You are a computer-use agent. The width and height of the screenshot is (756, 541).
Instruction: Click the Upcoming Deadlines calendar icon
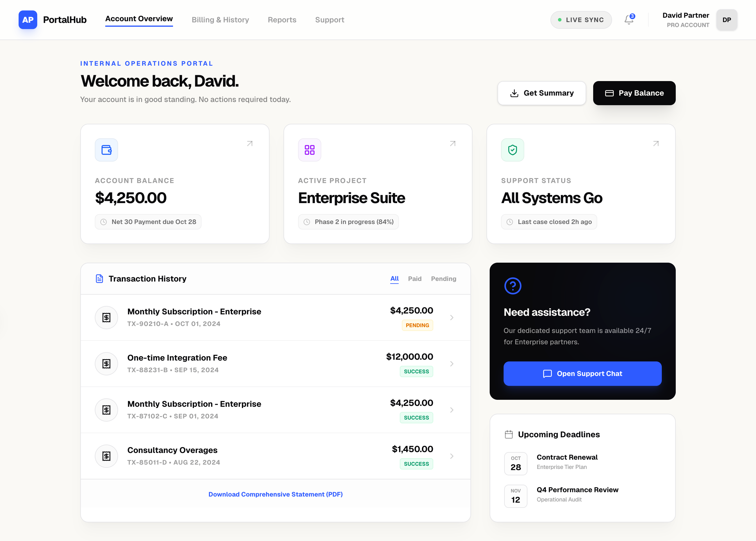509,434
